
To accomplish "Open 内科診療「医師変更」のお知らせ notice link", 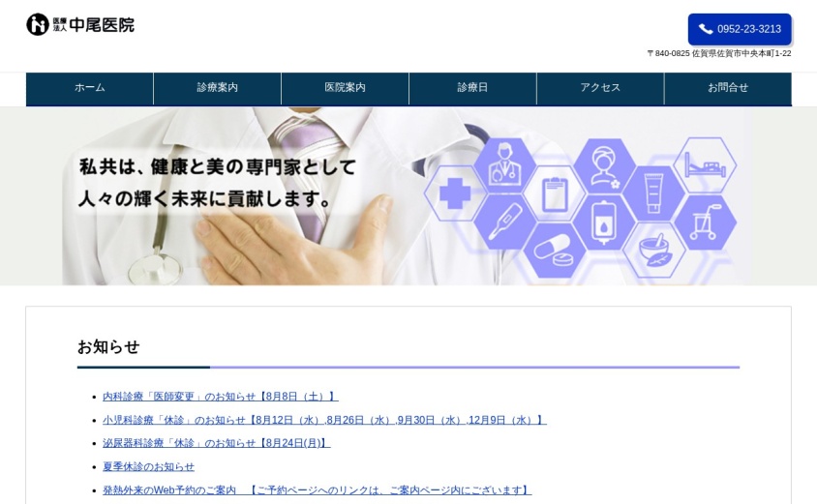I will click(221, 397).
